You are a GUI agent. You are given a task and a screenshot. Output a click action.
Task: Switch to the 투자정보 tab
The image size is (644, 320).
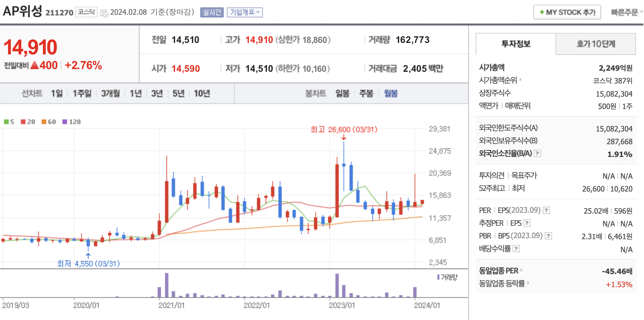coord(516,44)
